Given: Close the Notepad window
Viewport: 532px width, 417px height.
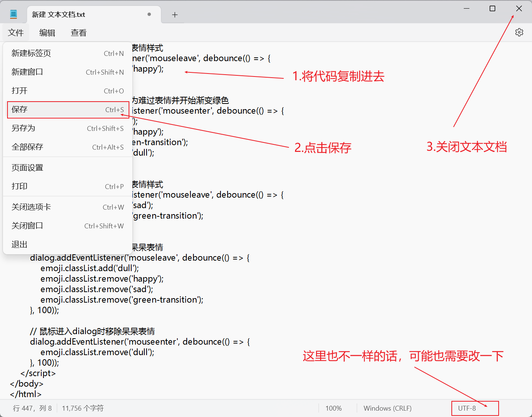Looking at the screenshot, I should tap(519, 8).
